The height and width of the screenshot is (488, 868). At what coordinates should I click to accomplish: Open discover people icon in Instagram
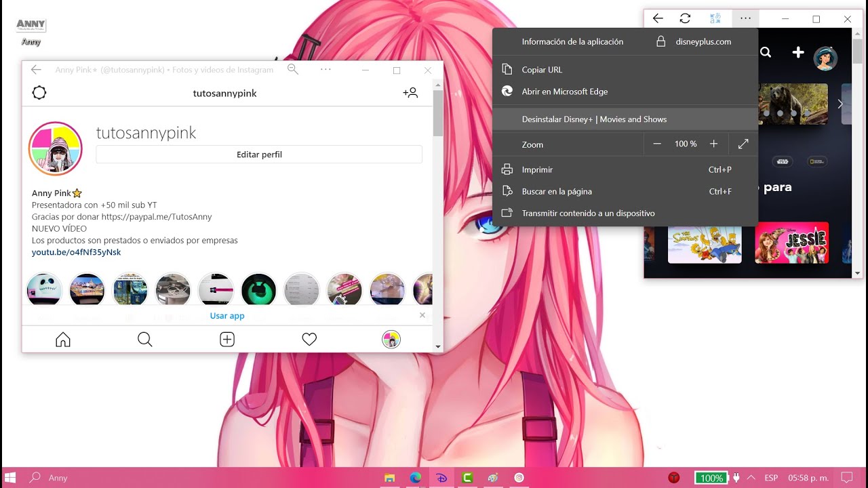[x=410, y=93]
